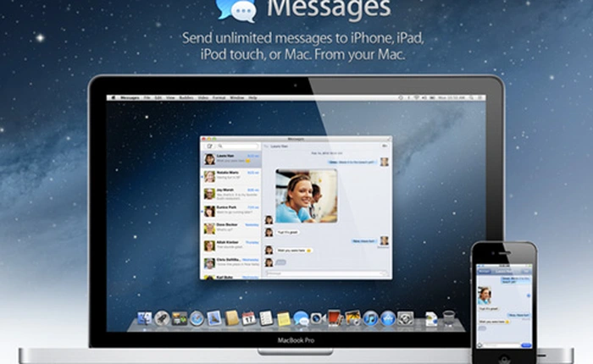Tap iPhone home button
593x364 pixels.
[504, 359]
